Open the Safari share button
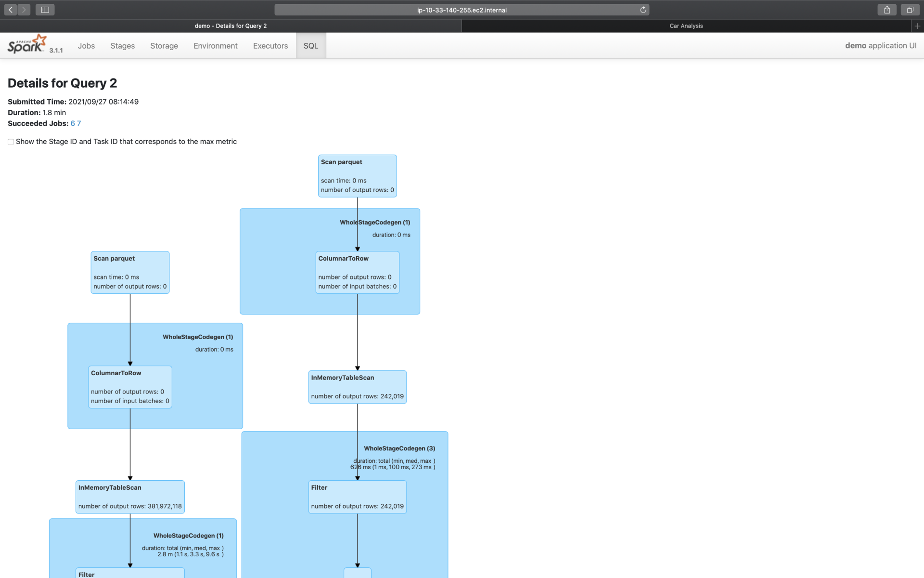Image resolution: width=924 pixels, height=578 pixels. pyautogui.click(x=887, y=10)
